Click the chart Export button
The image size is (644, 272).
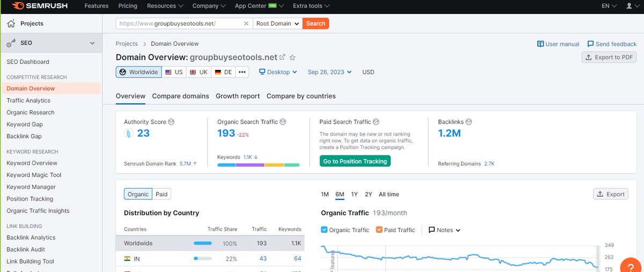tap(611, 194)
